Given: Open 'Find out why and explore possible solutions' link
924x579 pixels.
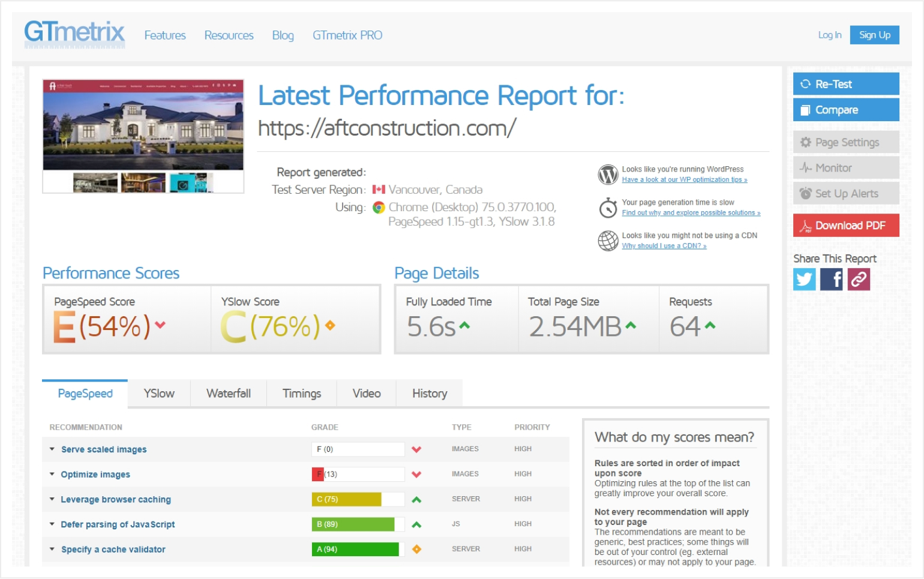Looking at the screenshot, I should pos(691,212).
